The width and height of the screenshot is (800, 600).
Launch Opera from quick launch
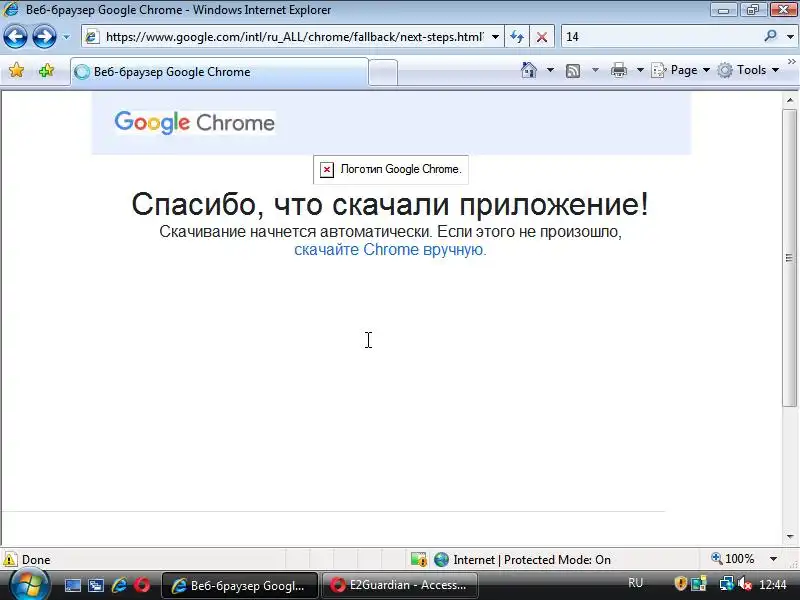point(142,585)
